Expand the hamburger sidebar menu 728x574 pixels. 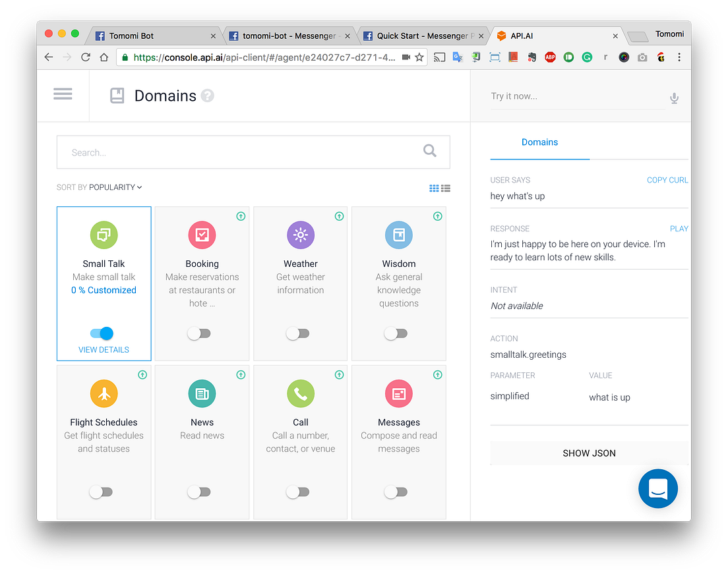[63, 94]
